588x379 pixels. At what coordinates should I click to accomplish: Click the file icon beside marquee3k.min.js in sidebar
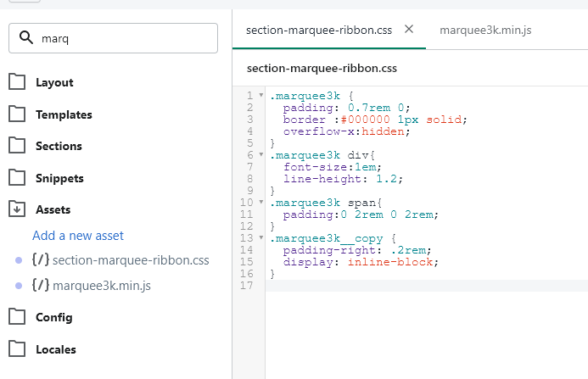tap(40, 286)
